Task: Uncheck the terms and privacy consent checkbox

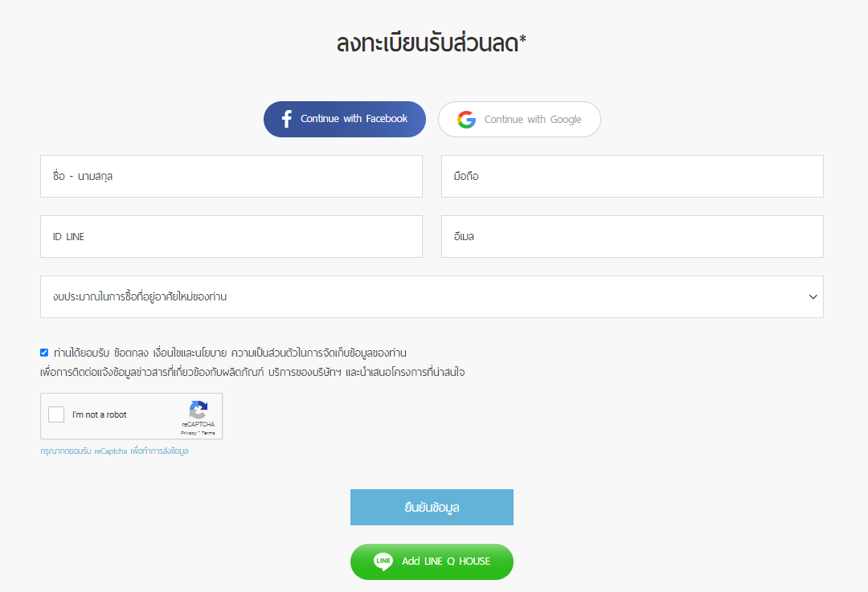Action: pyautogui.click(x=44, y=353)
